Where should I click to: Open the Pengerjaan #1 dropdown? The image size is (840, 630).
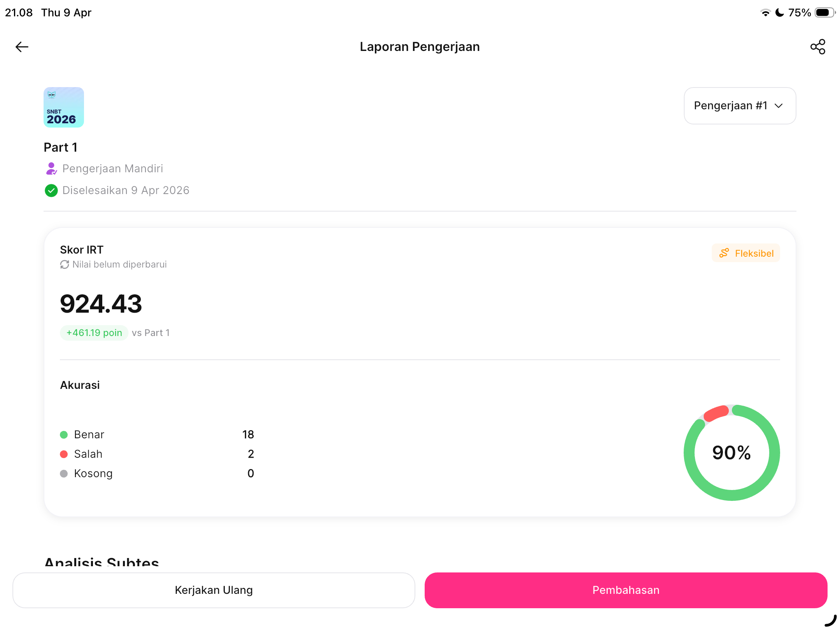coord(740,106)
